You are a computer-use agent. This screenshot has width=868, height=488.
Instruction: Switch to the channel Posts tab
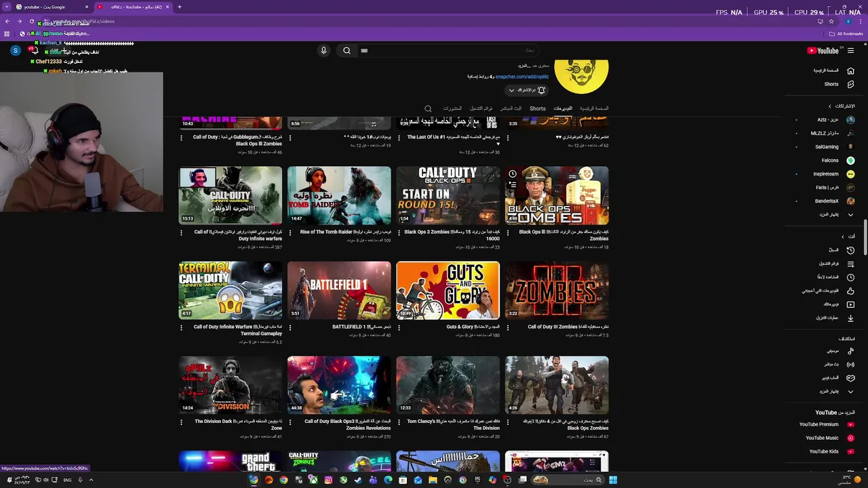[x=452, y=108]
